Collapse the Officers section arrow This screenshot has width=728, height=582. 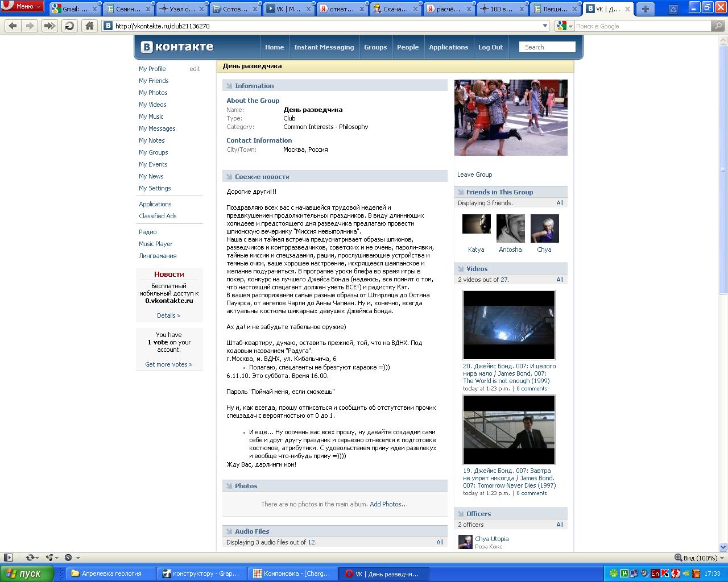[461, 514]
